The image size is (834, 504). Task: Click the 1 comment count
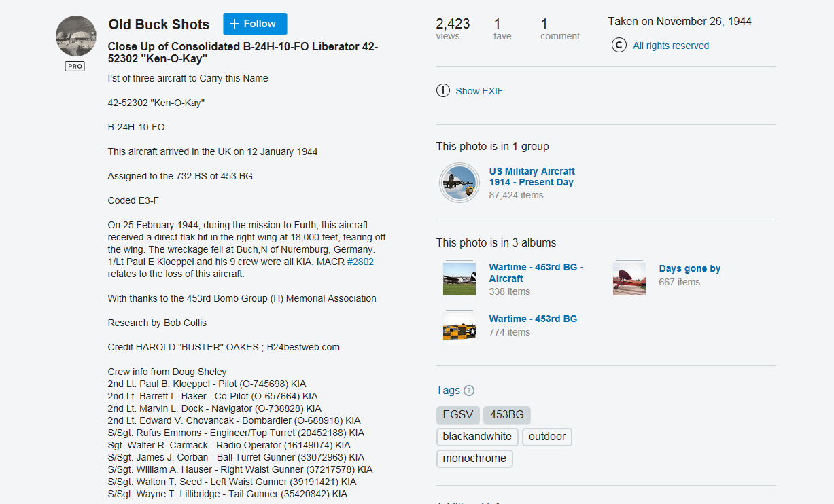[560, 29]
